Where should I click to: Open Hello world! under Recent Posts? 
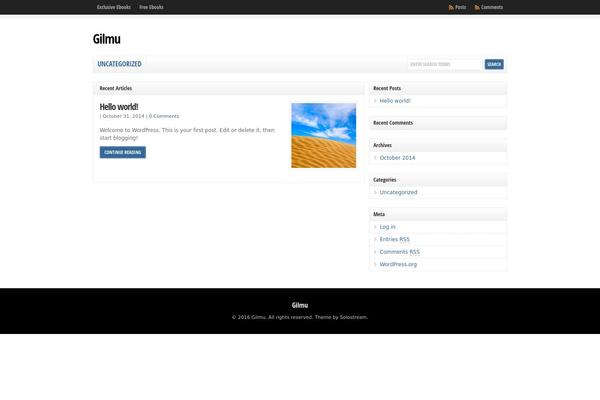395,101
